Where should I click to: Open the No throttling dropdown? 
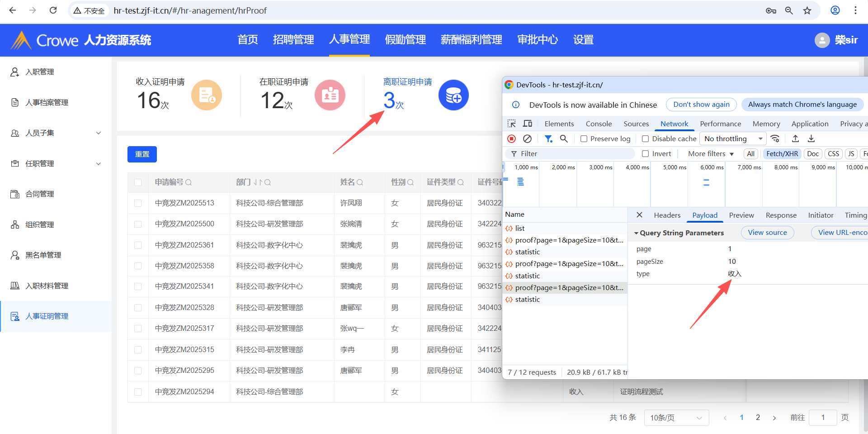coord(732,139)
